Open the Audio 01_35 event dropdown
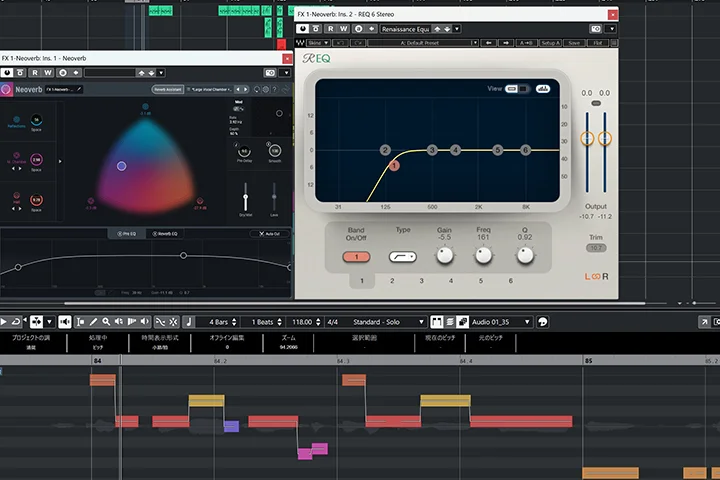The height and width of the screenshot is (480, 720). point(501,322)
